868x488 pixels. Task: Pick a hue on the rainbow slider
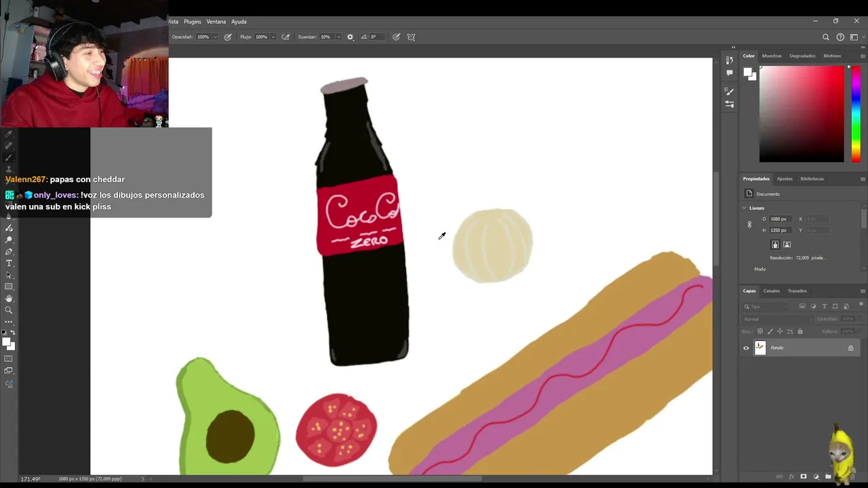pyautogui.click(x=856, y=114)
